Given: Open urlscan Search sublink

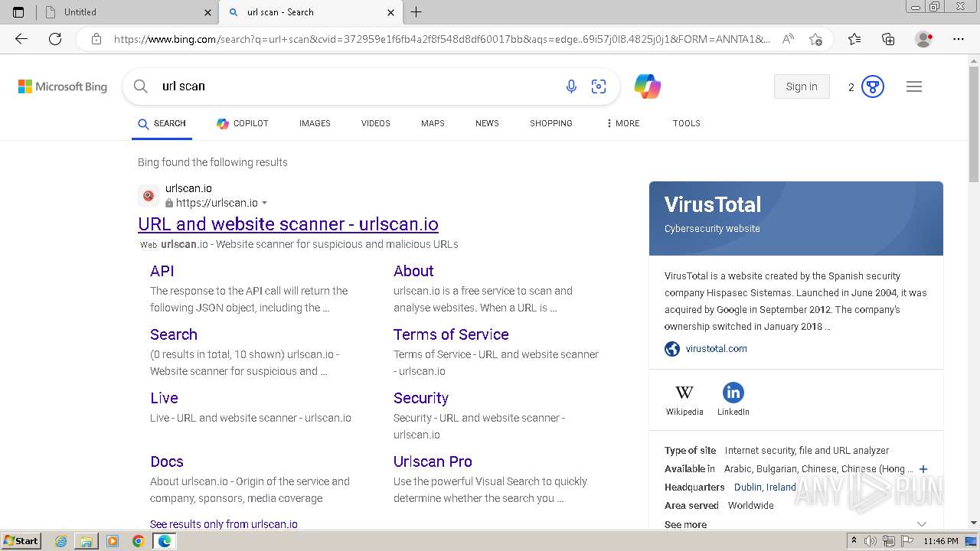Looking at the screenshot, I should click(174, 334).
